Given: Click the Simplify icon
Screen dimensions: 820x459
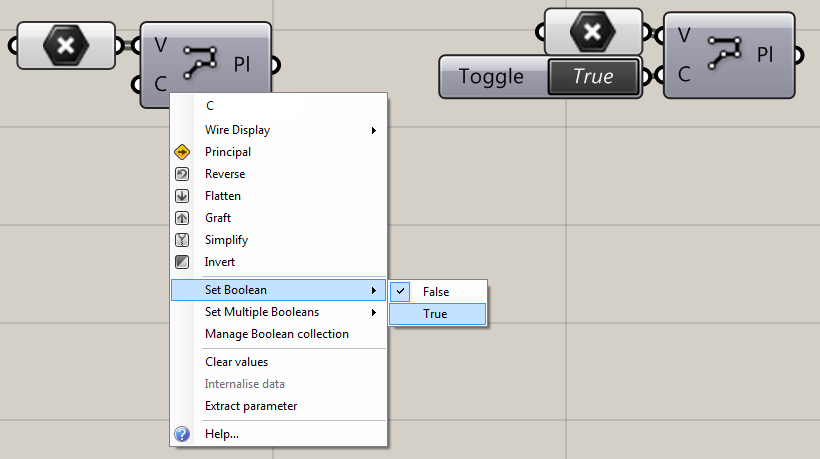Looking at the screenshot, I should point(182,240).
